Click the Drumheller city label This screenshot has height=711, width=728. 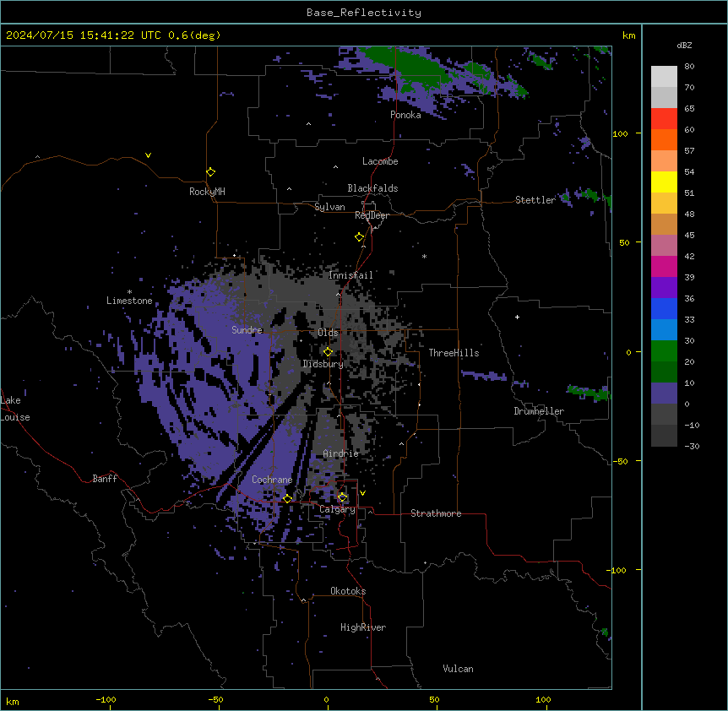(x=539, y=411)
